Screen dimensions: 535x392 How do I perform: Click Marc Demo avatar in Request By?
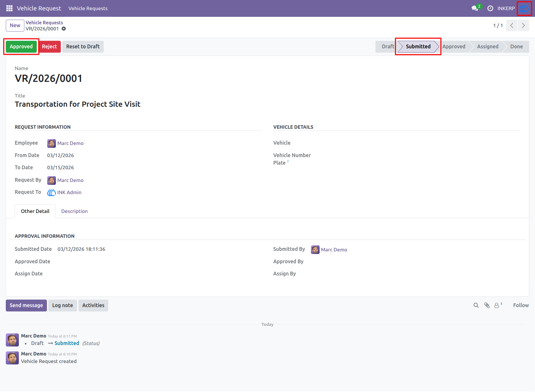(x=52, y=180)
